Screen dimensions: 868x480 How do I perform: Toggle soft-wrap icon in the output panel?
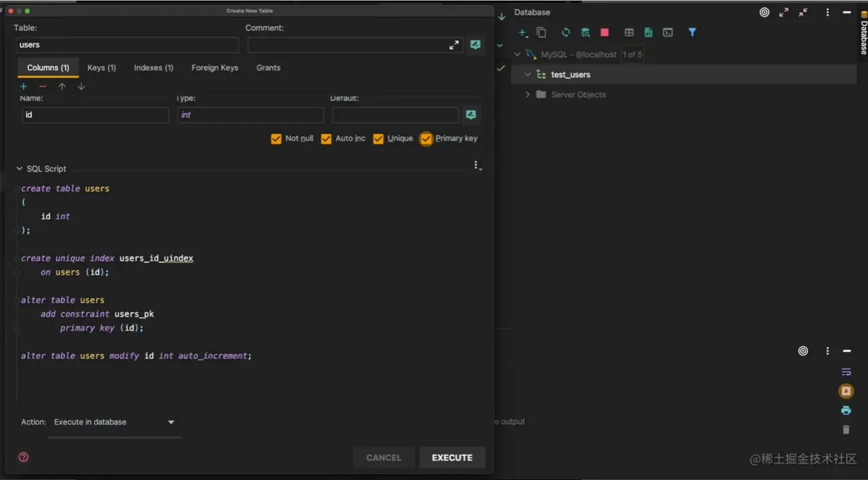pyautogui.click(x=846, y=372)
